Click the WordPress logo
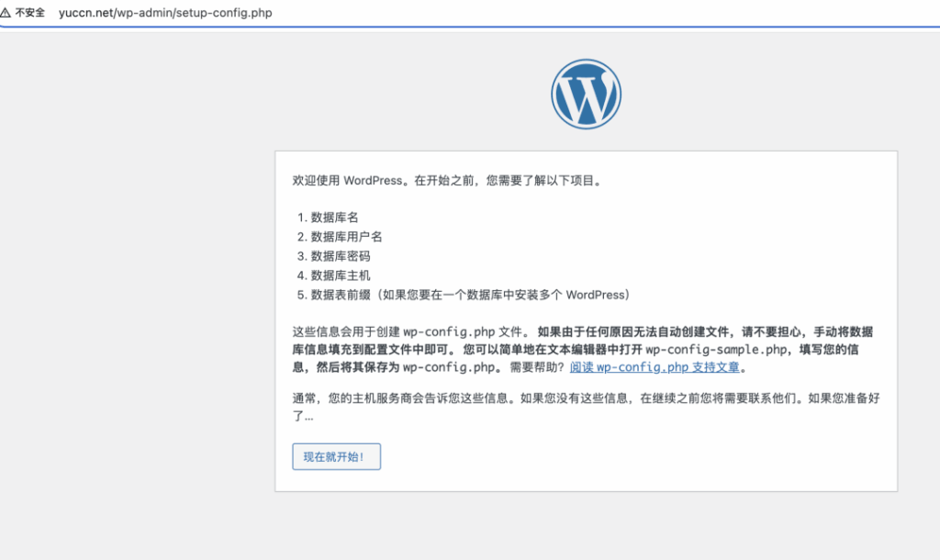Viewport: 940px width, 560px height. click(586, 95)
